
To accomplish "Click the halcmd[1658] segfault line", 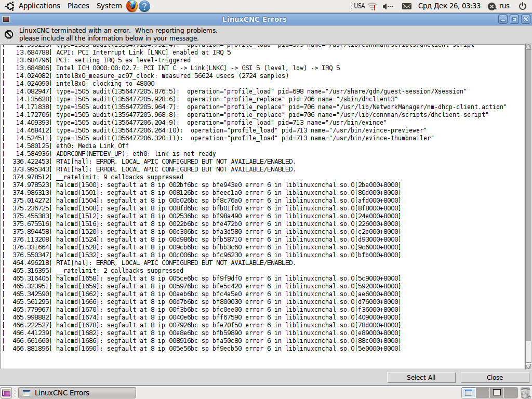I will 202,278.
